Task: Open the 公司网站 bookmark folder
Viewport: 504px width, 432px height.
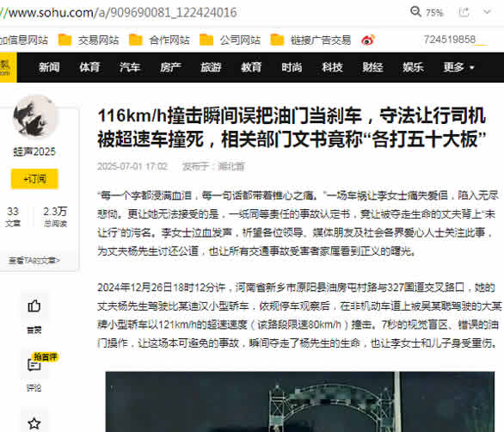Action: (x=230, y=40)
